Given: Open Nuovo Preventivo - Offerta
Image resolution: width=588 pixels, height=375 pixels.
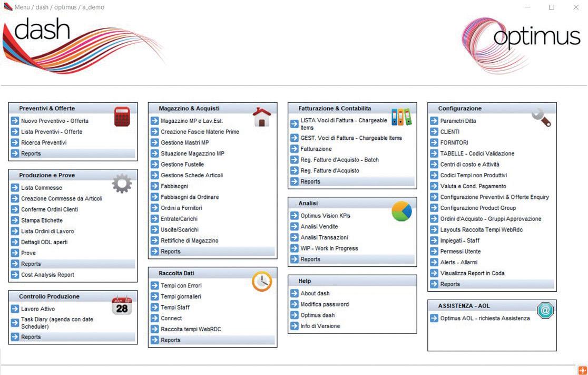Looking at the screenshot, I should coord(55,121).
